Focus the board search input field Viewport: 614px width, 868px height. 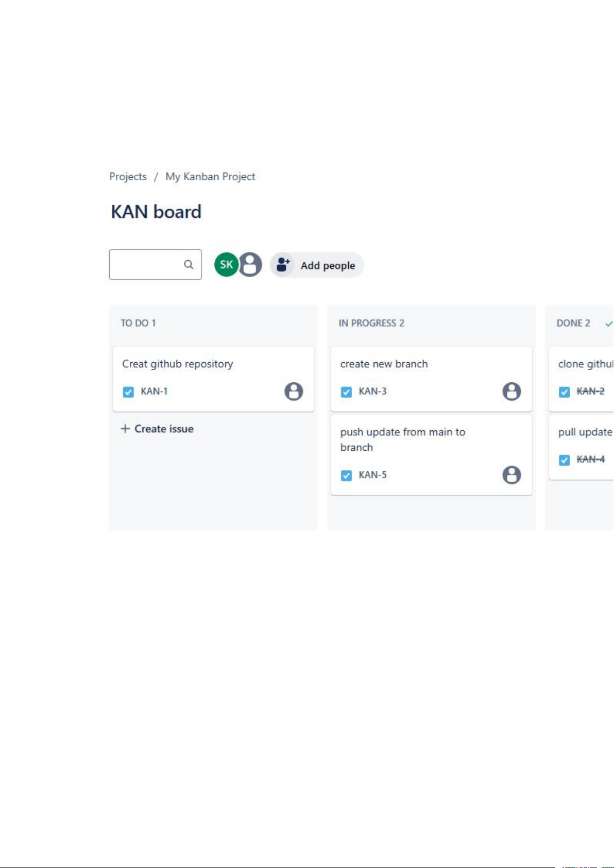(146, 265)
